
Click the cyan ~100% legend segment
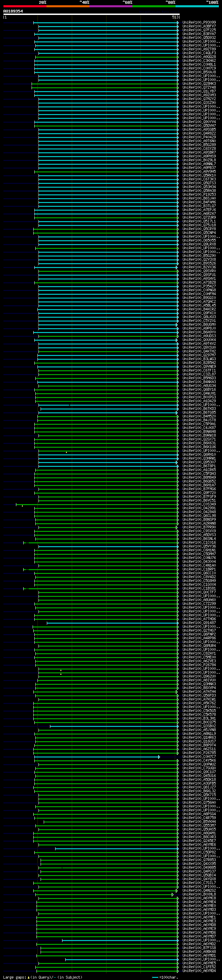[x=197, y=6]
